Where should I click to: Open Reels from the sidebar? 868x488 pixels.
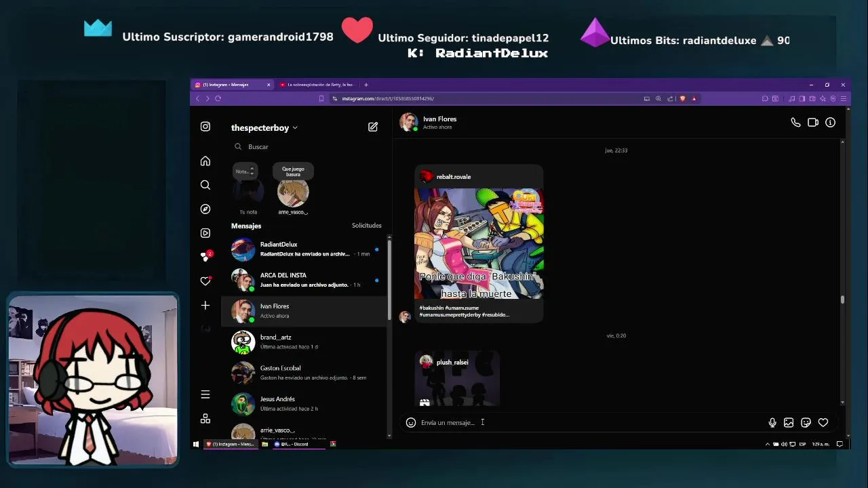205,233
